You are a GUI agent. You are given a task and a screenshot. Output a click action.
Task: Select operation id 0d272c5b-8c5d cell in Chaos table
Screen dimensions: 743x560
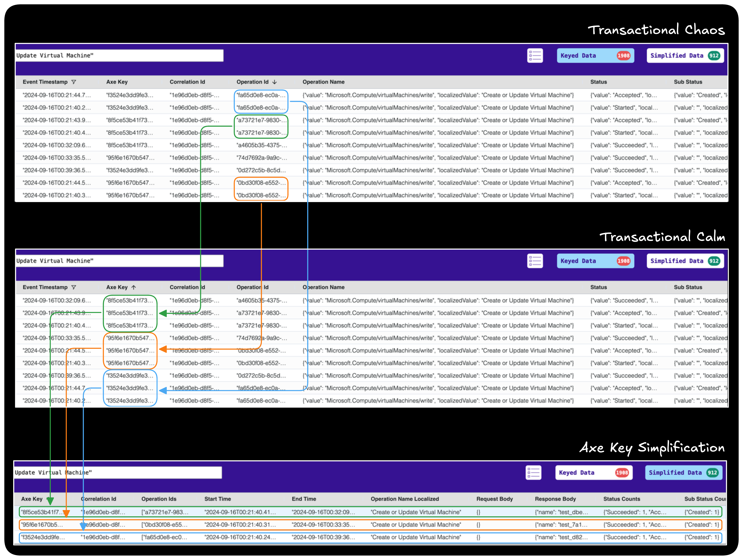point(261,170)
